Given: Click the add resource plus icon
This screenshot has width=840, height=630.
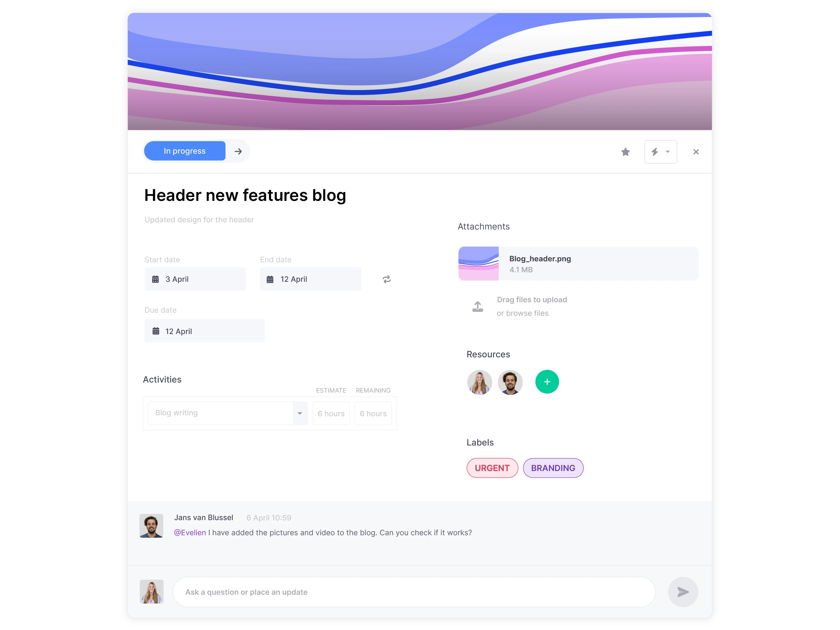Looking at the screenshot, I should 546,381.
